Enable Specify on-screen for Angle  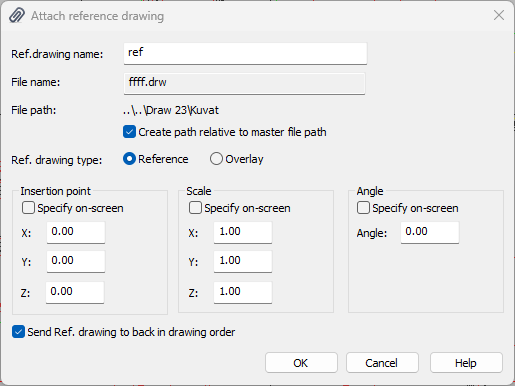point(363,208)
